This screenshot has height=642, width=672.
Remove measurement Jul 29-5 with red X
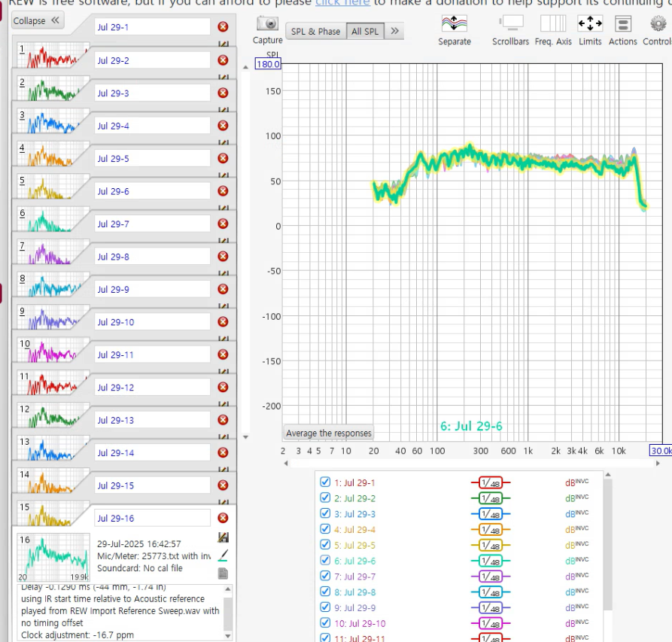223,158
